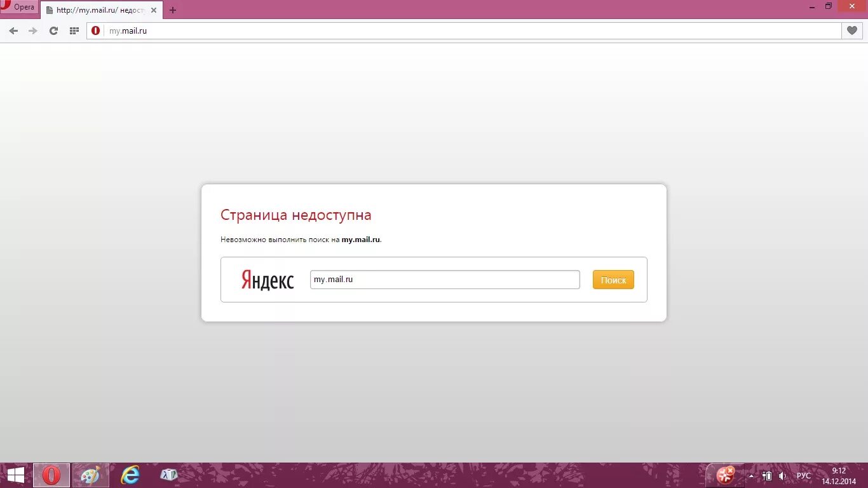868x488 pixels.
Task: Open the Speed Dial grid icon
Action: pyautogui.click(x=74, y=30)
